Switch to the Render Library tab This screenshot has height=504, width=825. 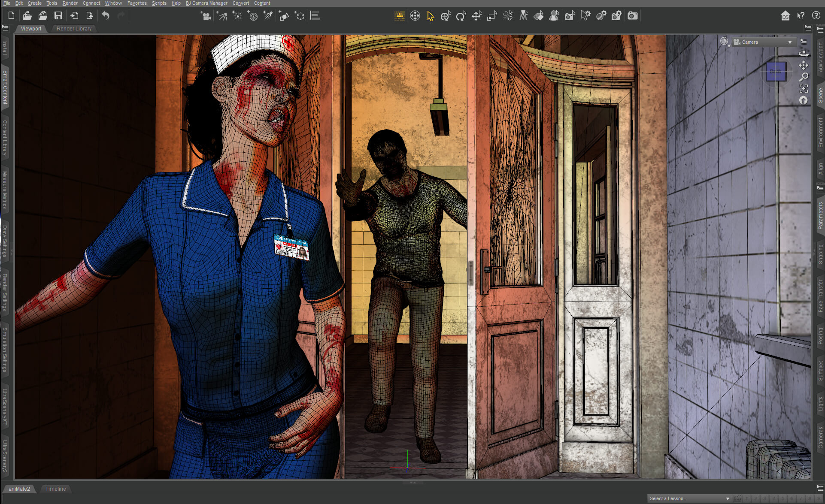pos(74,29)
